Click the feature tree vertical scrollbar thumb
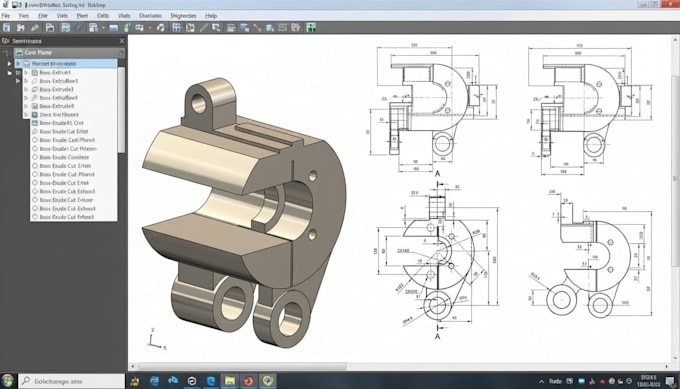 pos(121,110)
